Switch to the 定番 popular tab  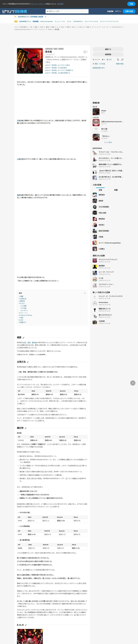coord(116,190)
